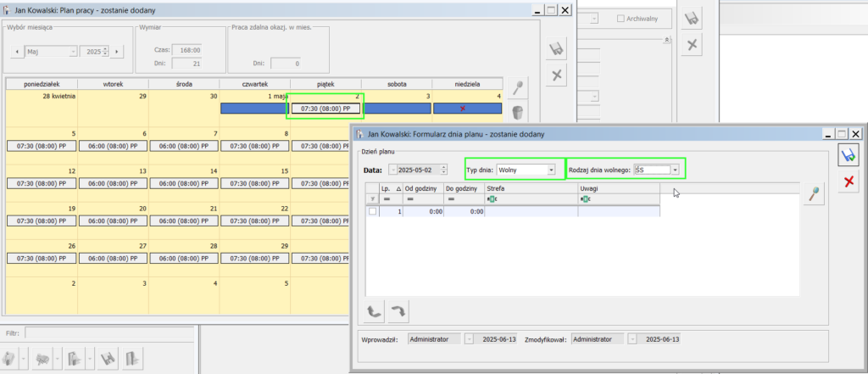Open magnifier tool beside the Plan pracy calendar

point(518,88)
